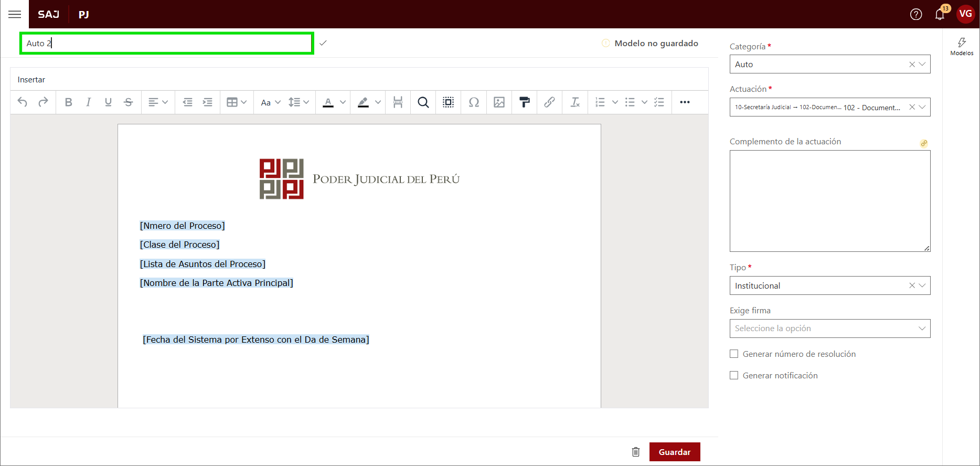This screenshot has height=466, width=980.
Task: Open the find and replace search tool
Action: click(423, 102)
